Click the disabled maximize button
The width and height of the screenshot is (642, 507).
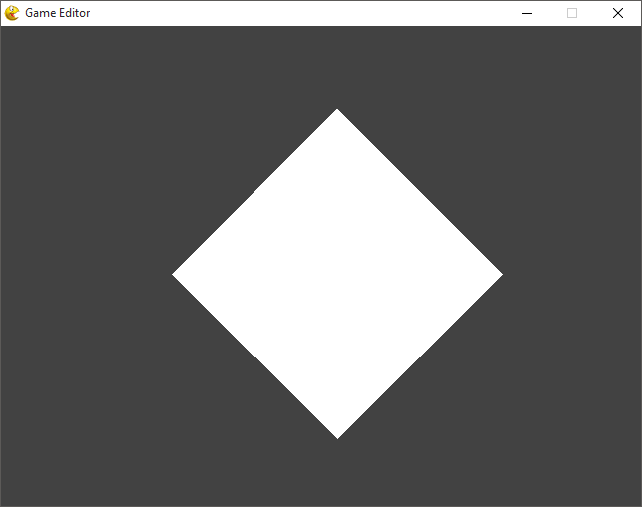pyautogui.click(x=572, y=13)
